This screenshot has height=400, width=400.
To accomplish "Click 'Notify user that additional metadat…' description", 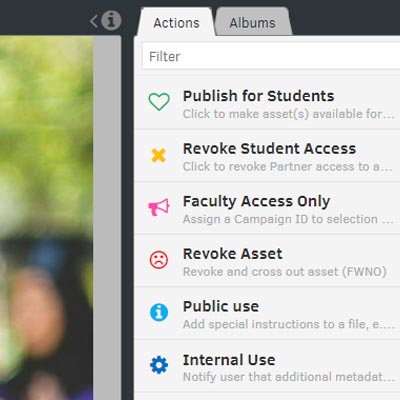I will coord(289,377).
